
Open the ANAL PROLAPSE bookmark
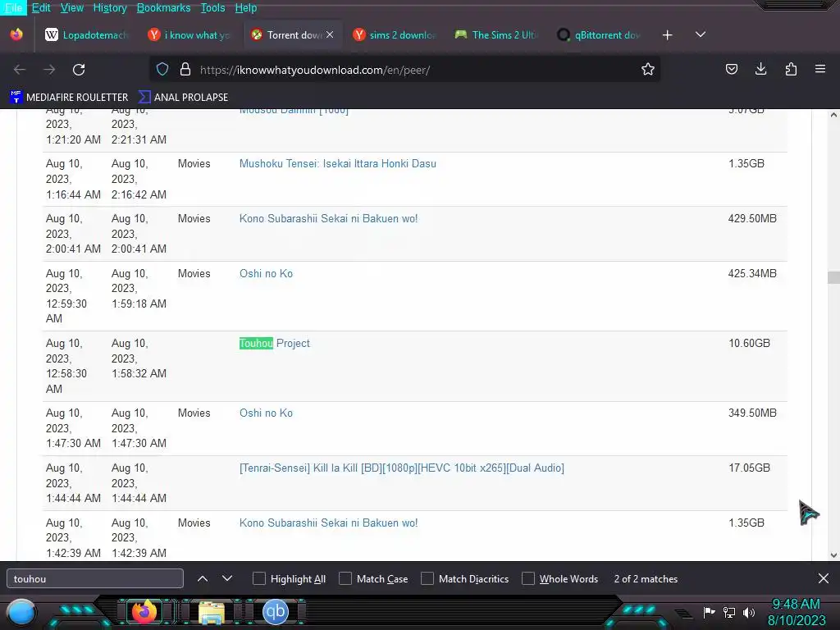click(x=183, y=97)
